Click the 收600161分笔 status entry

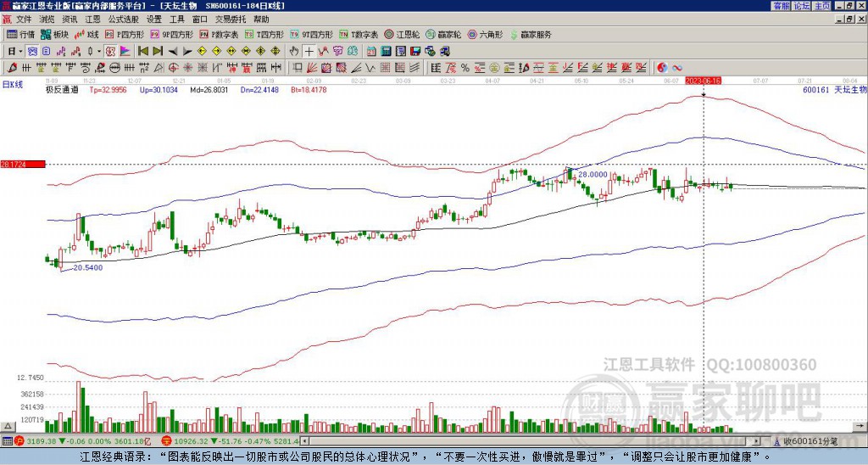pos(810,441)
